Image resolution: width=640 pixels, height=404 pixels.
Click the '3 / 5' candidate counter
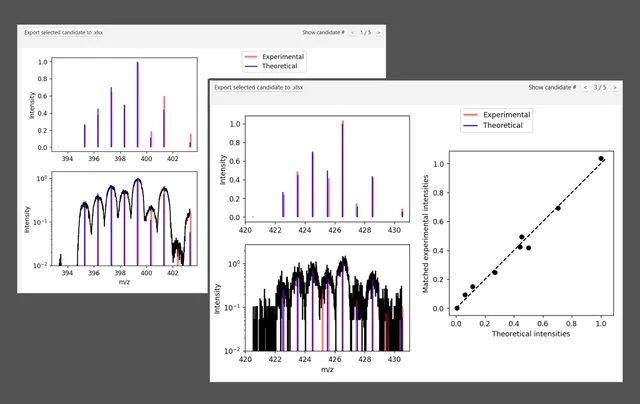[x=600, y=87]
